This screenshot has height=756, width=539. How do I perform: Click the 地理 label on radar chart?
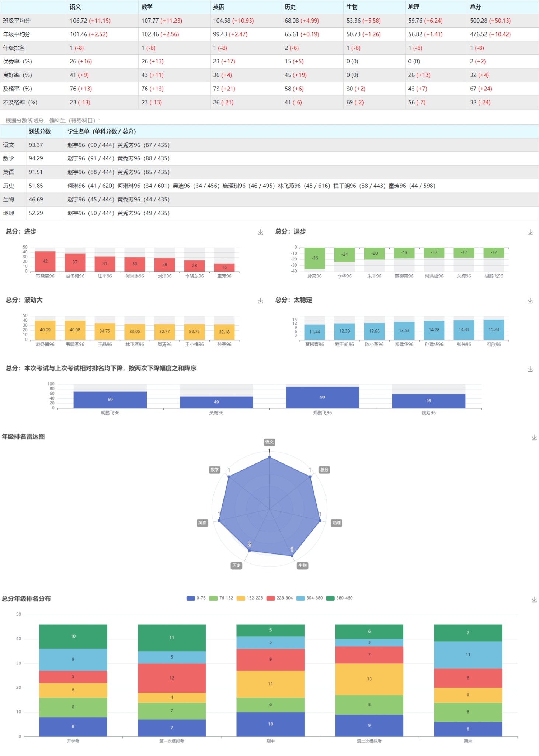click(x=337, y=522)
